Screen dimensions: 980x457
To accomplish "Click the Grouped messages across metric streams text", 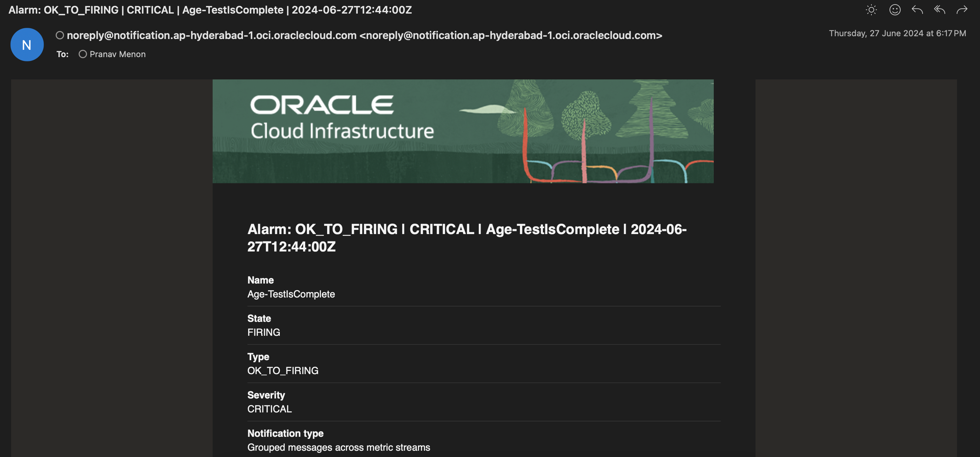I will pos(338,447).
